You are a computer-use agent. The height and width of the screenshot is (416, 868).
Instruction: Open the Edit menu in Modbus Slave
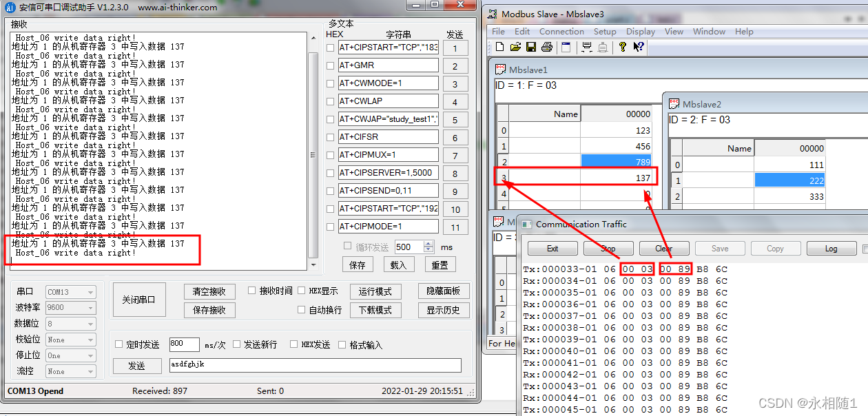(522, 31)
